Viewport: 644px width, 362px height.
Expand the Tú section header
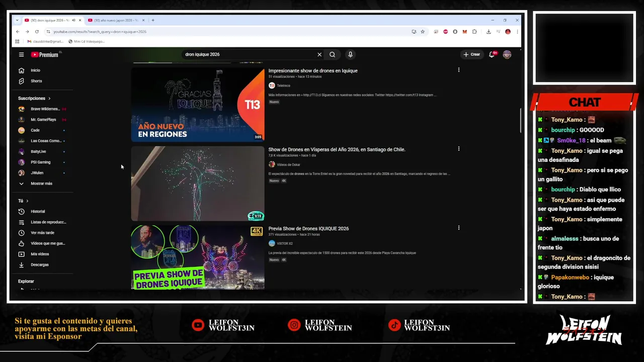pyautogui.click(x=24, y=201)
